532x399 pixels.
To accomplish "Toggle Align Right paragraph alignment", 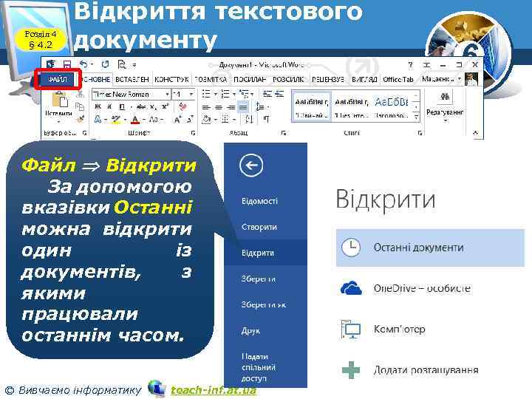I will (231, 107).
